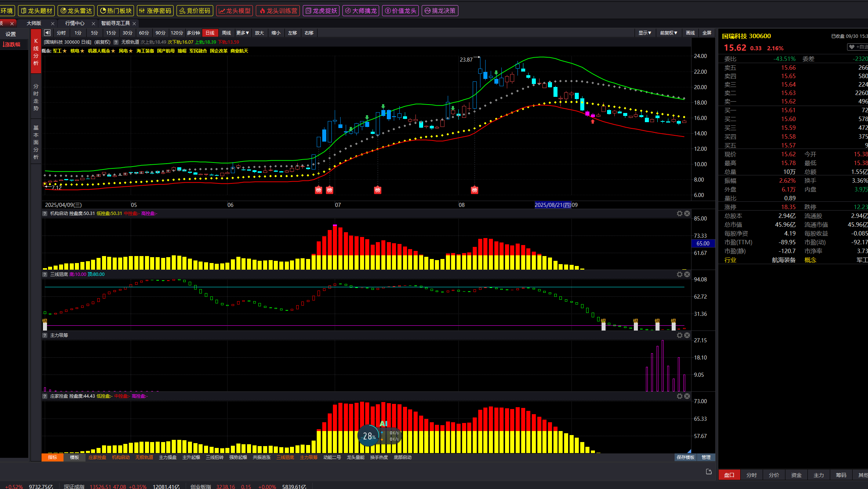
Task: Close the 三线狙底 indicator panel
Action: pos(687,274)
